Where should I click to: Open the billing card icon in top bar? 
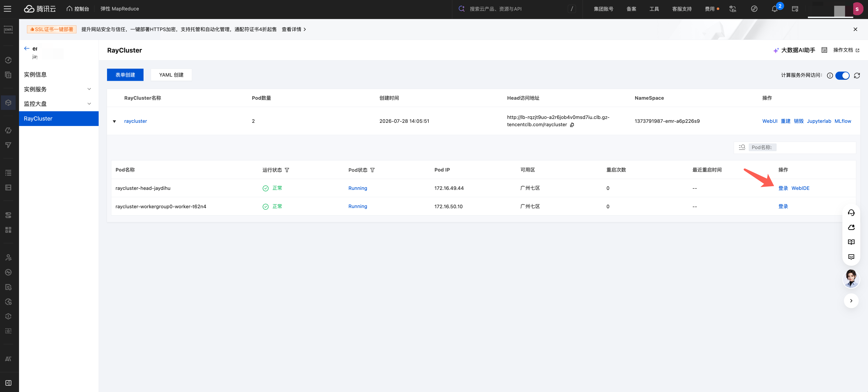coord(795,9)
